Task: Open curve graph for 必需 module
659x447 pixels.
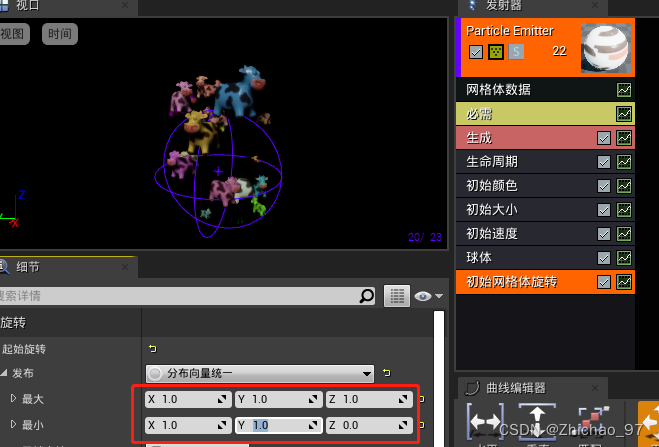Action: (x=624, y=114)
